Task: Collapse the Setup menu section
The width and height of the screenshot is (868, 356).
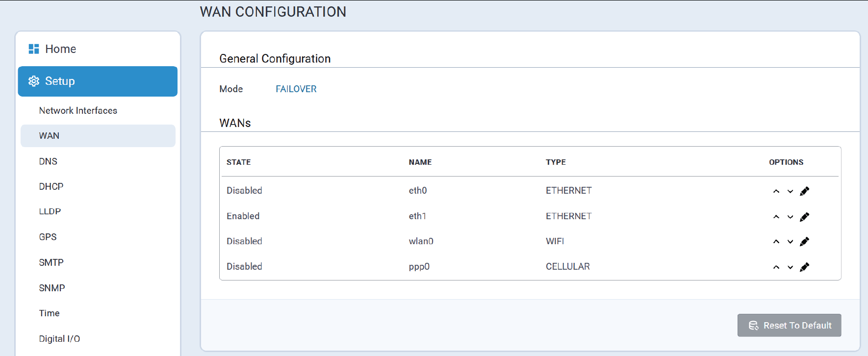Action: [98, 81]
